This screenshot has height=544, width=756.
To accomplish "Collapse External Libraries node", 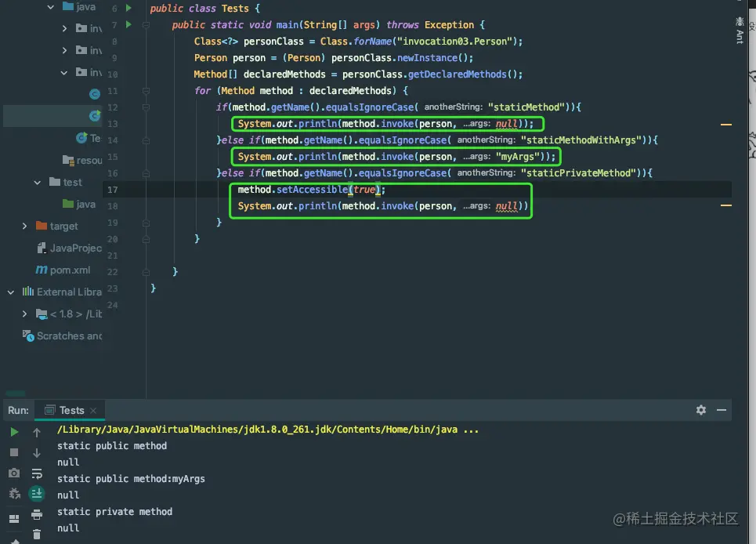I will [11, 292].
